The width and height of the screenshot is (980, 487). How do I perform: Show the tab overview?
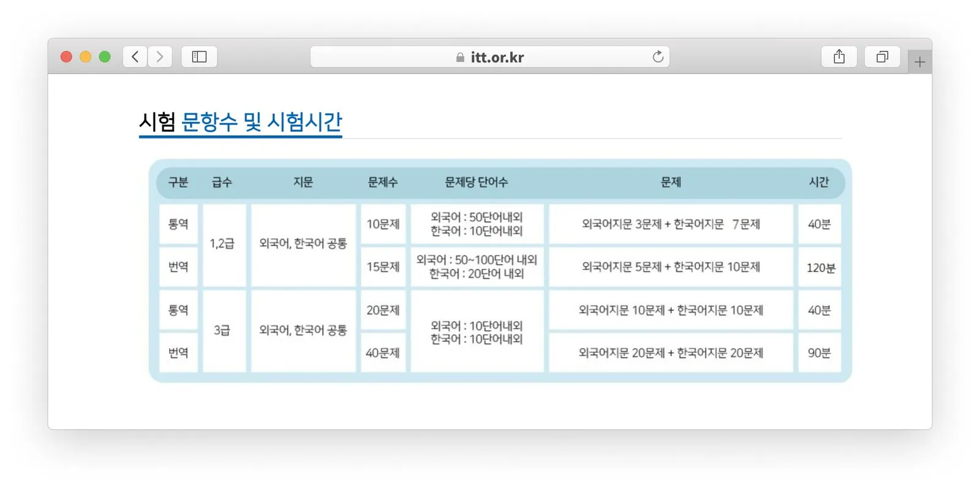coord(882,57)
